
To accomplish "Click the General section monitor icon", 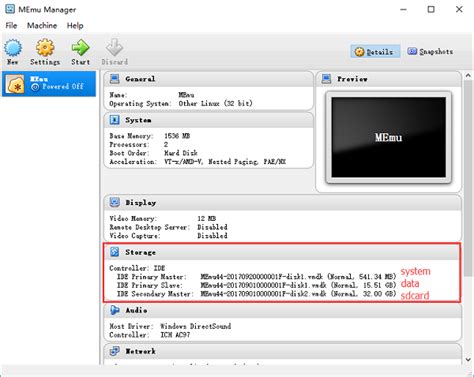I will 114,79.
